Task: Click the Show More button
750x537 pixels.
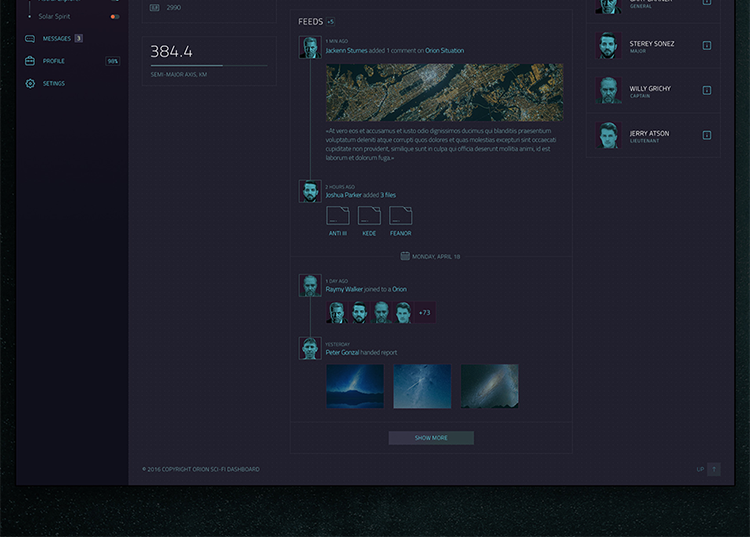Action: [431, 438]
